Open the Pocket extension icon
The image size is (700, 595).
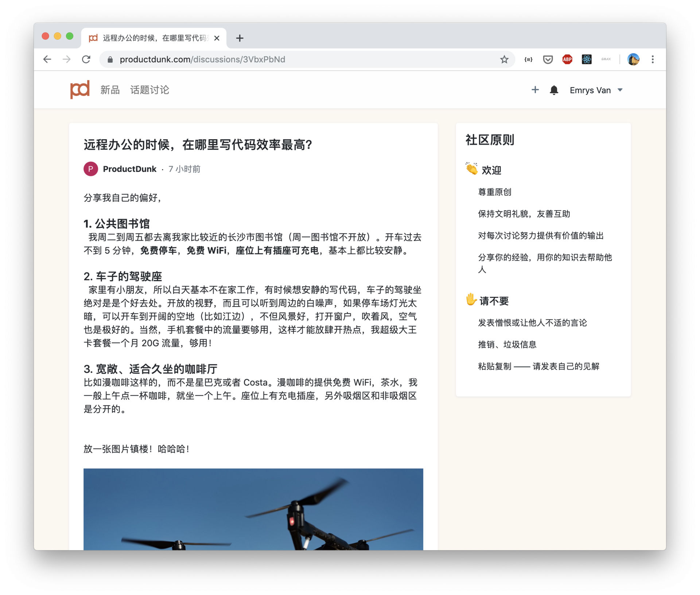click(x=548, y=59)
